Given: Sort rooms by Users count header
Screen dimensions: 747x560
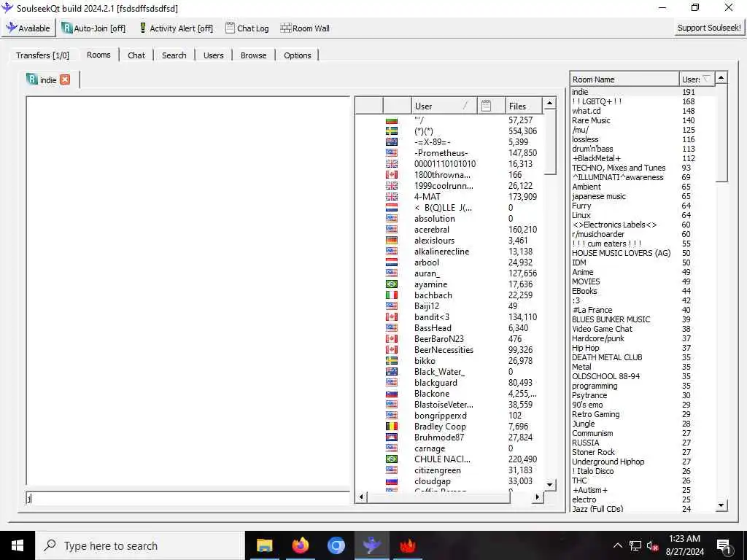Looking at the screenshot, I should pyautogui.click(x=697, y=79).
